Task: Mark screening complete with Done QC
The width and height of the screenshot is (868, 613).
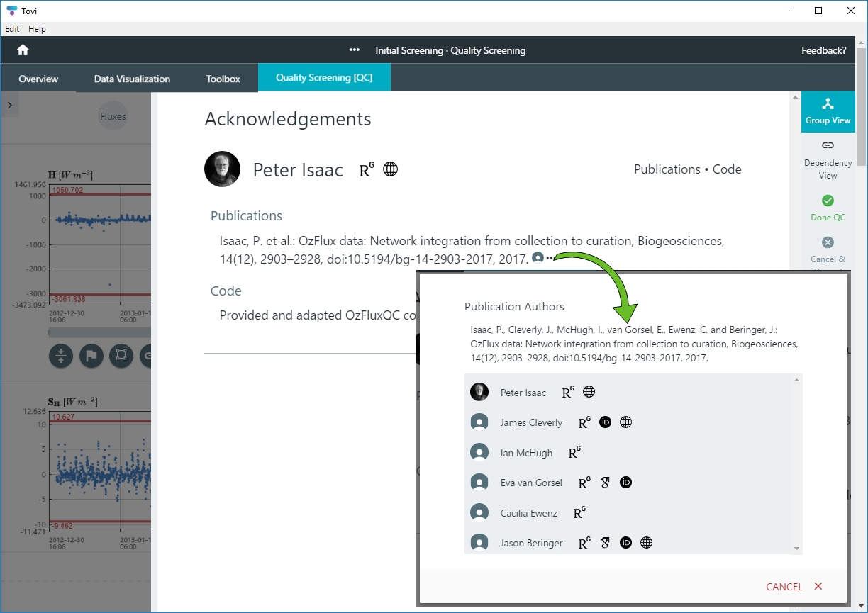Action: tap(828, 208)
